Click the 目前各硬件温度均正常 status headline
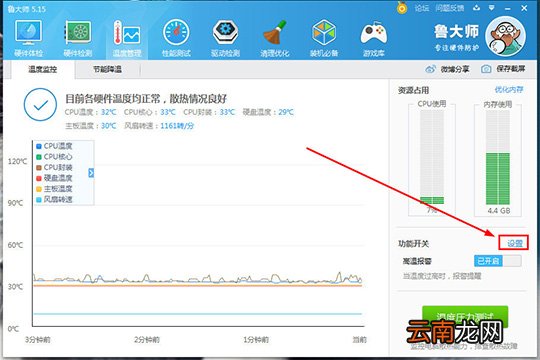This screenshot has height=360, width=540. (146, 99)
